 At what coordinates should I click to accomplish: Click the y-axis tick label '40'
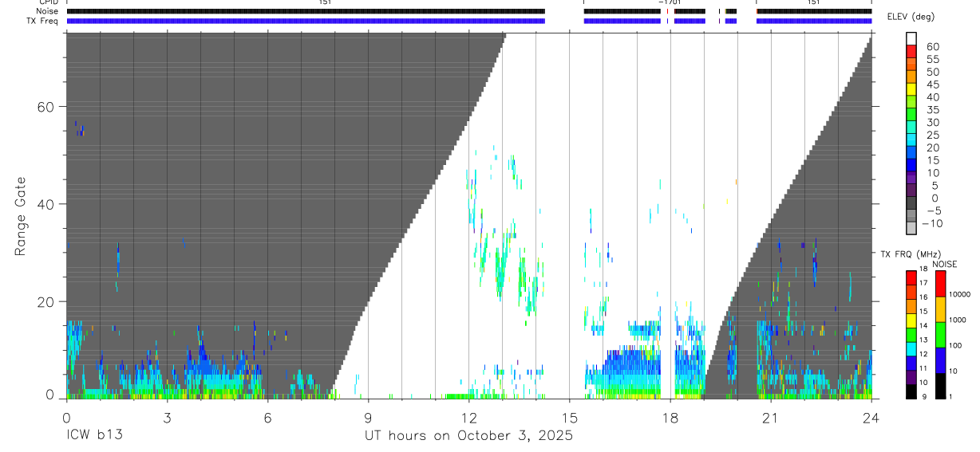coord(45,204)
